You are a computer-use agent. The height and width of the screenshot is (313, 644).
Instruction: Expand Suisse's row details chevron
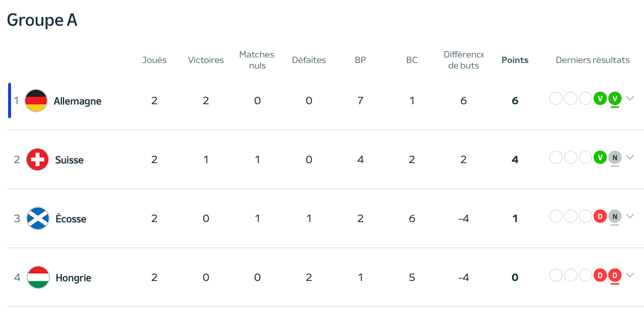click(x=630, y=157)
